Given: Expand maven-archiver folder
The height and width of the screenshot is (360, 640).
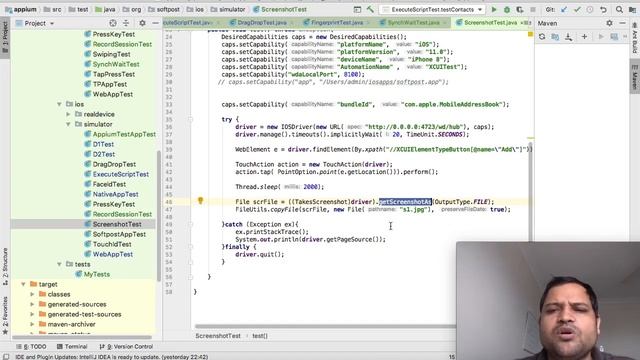Looking at the screenshot, I should pyautogui.click(x=32, y=324).
